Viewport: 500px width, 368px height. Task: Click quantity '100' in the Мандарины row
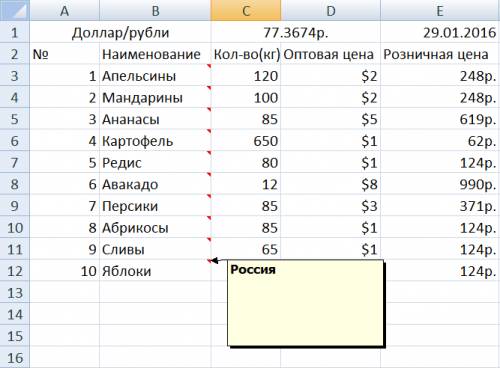click(x=246, y=97)
